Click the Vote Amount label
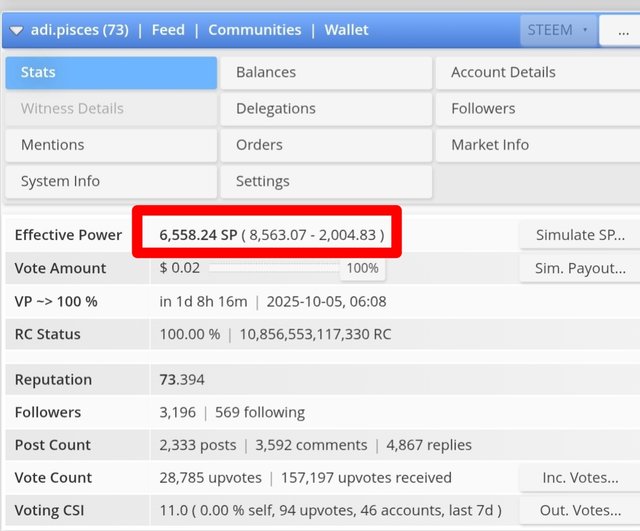Screen dimensions: 640x531 pyautogui.click(x=60, y=268)
